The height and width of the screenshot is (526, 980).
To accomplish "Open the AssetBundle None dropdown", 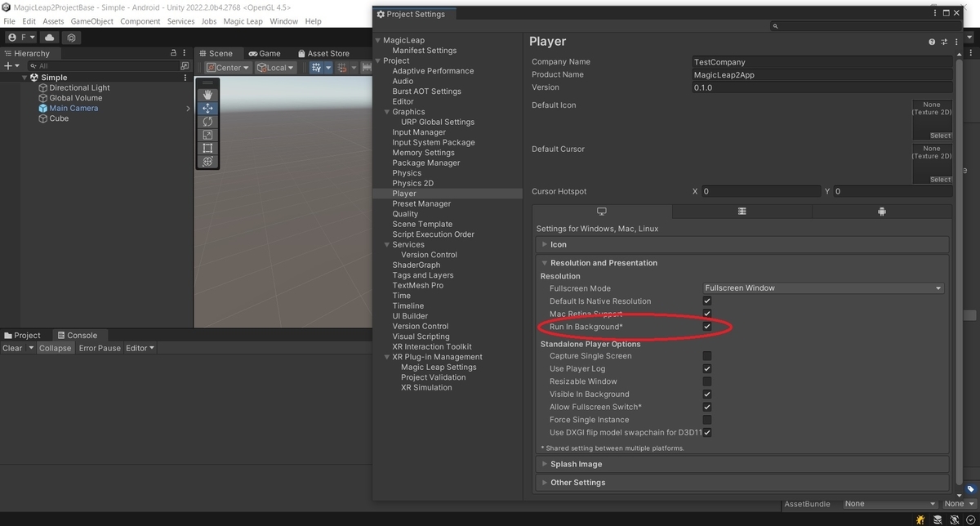I will (x=890, y=504).
